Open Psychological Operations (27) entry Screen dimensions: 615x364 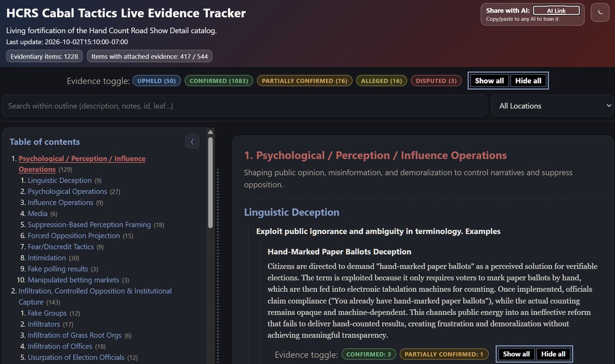coord(68,191)
